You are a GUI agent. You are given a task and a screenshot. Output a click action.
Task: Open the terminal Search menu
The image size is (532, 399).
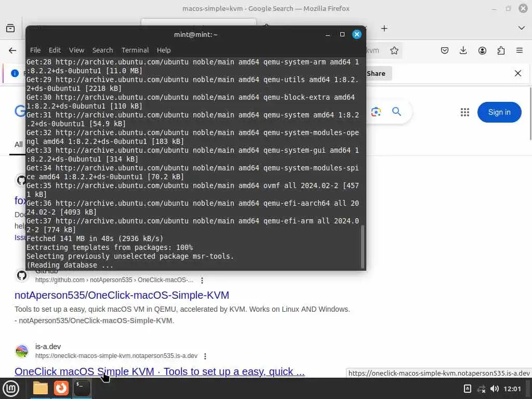coord(102,50)
